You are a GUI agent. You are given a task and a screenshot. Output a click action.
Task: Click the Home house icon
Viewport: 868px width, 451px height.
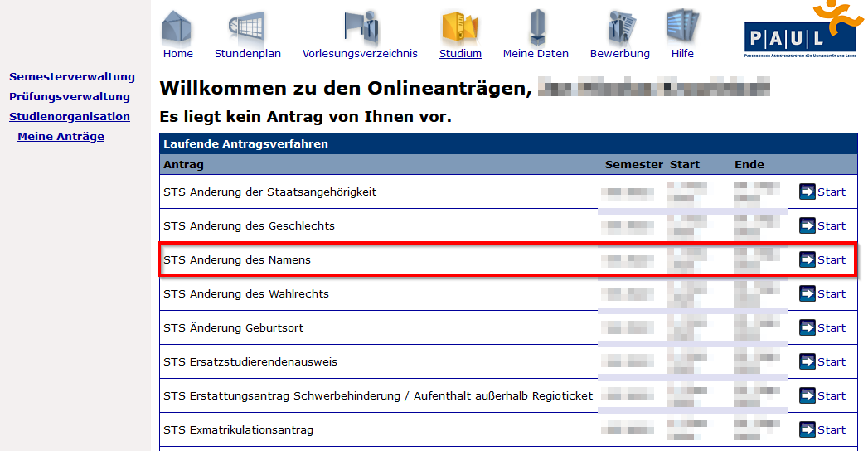(x=177, y=27)
